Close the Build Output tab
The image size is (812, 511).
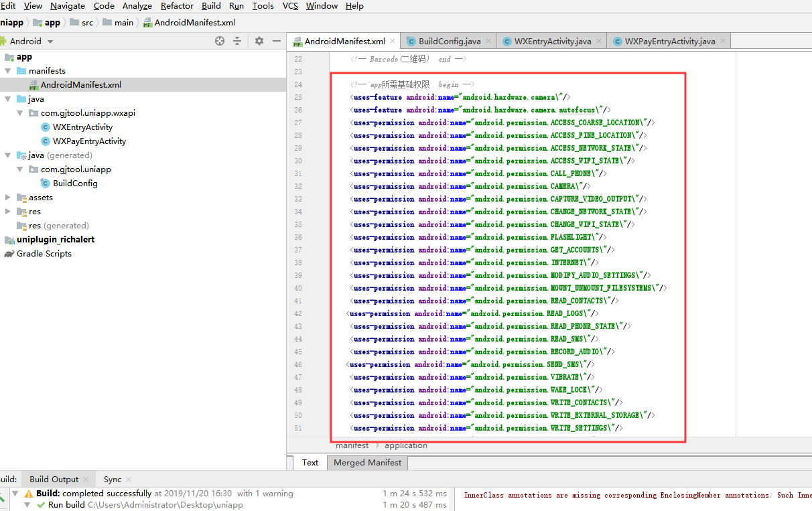coord(85,480)
